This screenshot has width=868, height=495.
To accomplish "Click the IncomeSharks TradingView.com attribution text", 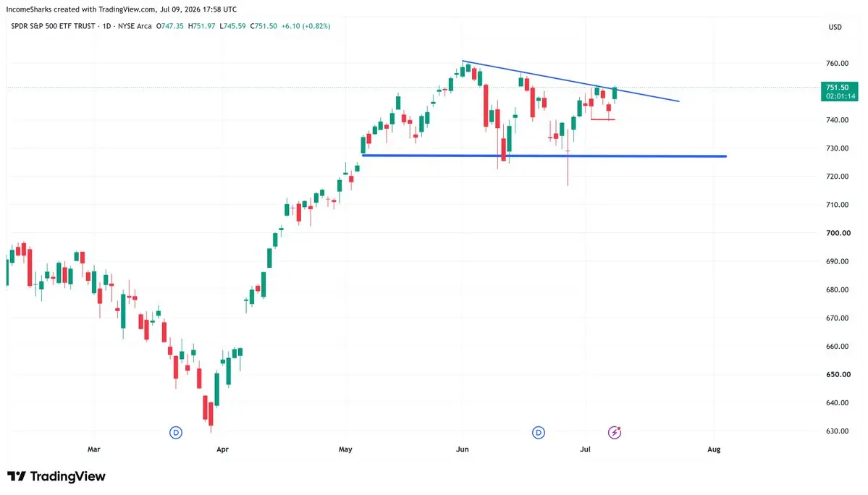I will click(x=121, y=9).
